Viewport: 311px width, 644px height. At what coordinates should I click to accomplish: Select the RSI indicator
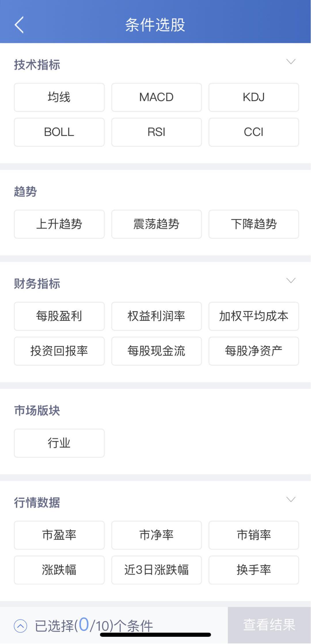(156, 132)
